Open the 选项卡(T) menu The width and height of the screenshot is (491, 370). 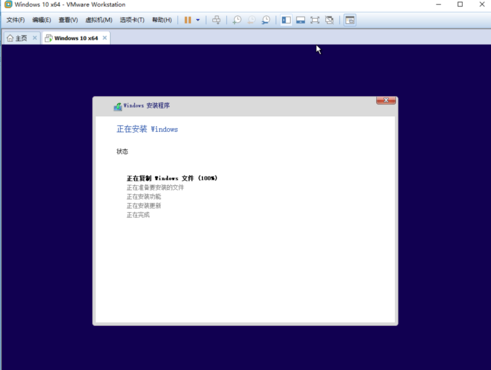(x=132, y=20)
